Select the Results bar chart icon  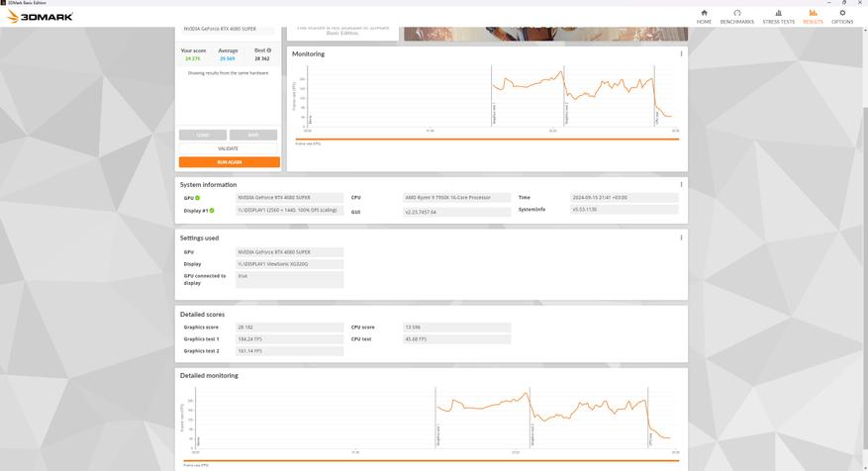pyautogui.click(x=813, y=13)
